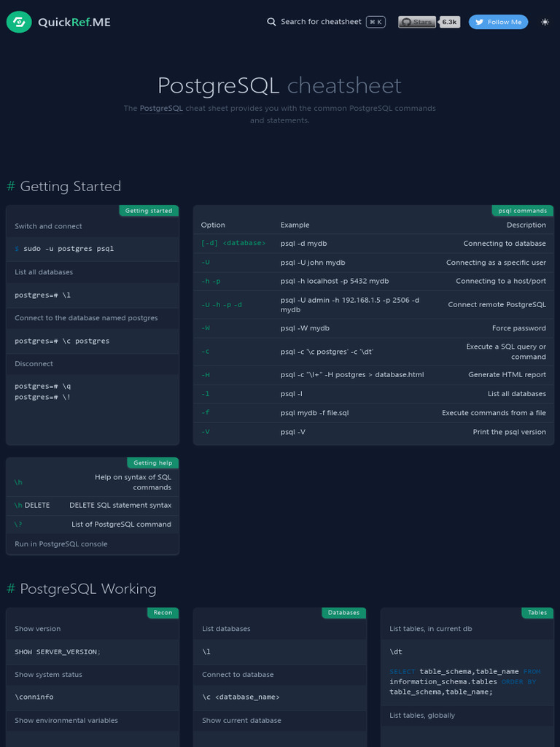Viewport: 560px width, 747px height.
Task: Click the Recon card tag
Action: point(163,613)
